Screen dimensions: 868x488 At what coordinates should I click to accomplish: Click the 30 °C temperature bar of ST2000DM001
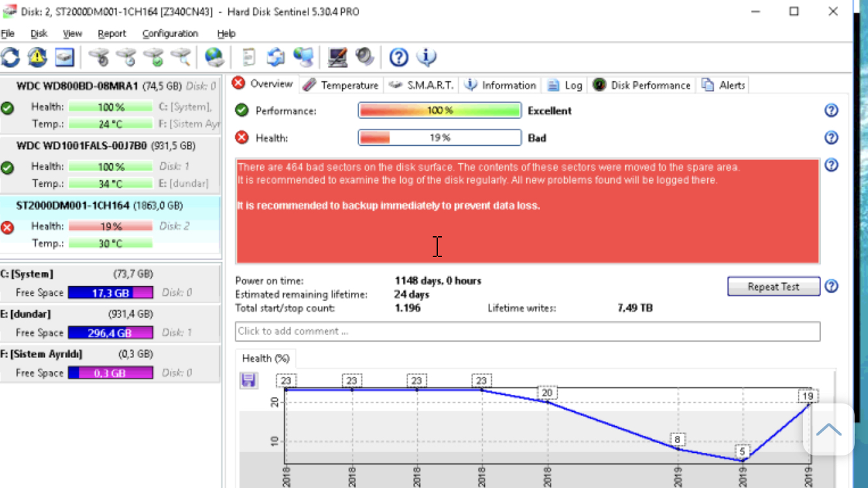pyautogui.click(x=111, y=243)
